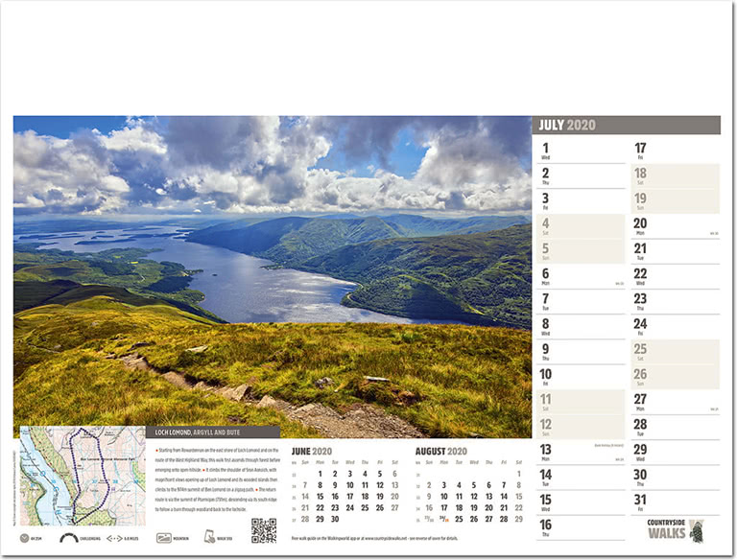Click the 'Challenging' difficulty label
This screenshot has height=560, width=737.
(x=90, y=538)
